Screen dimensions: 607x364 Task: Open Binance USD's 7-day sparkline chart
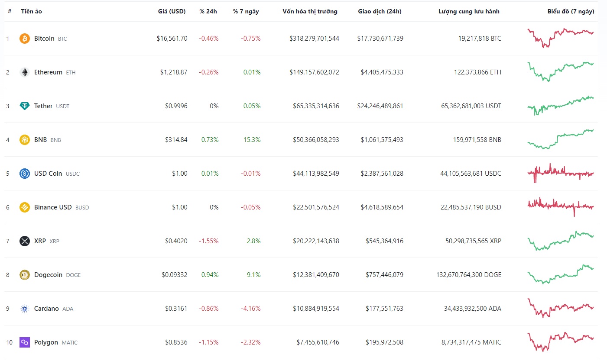(x=561, y=207)
